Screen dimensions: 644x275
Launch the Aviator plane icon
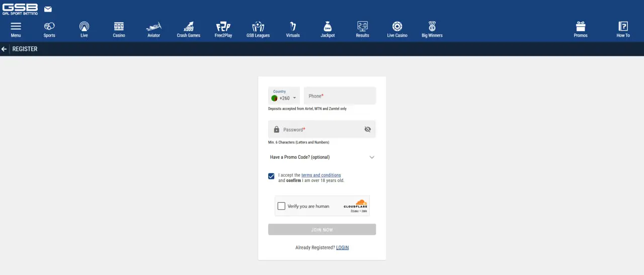pos(153,26)
